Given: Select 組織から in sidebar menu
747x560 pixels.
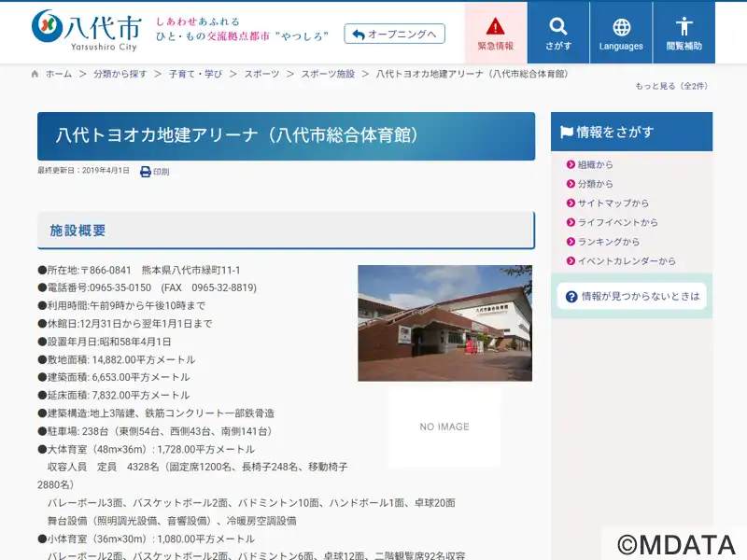Looking at the screenshot, I should pos(595,164).
